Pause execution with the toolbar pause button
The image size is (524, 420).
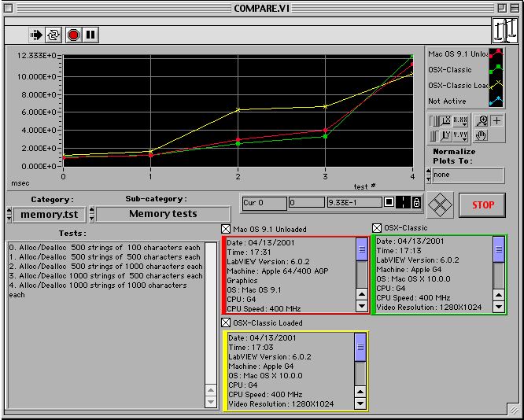click(90, 35)
